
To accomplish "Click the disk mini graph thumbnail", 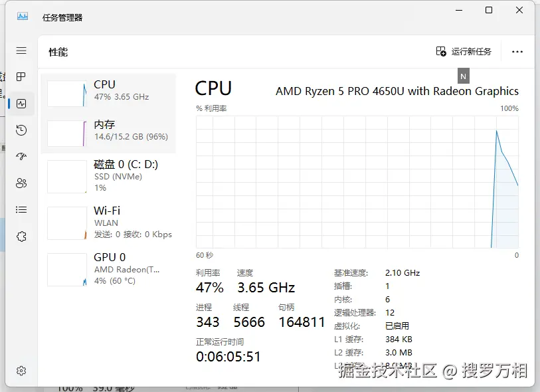I will click(67, 177).
